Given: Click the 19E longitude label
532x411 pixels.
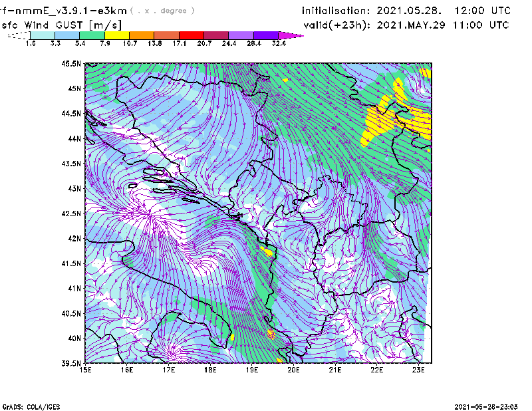Looking at the screenshot, I should click(x=252, y=370).
